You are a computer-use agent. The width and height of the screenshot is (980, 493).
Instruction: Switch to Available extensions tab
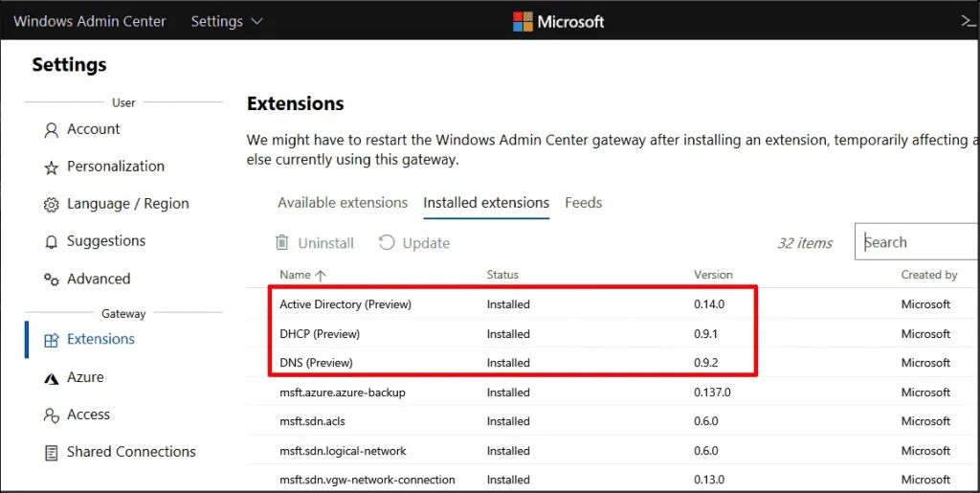point(343,203)
